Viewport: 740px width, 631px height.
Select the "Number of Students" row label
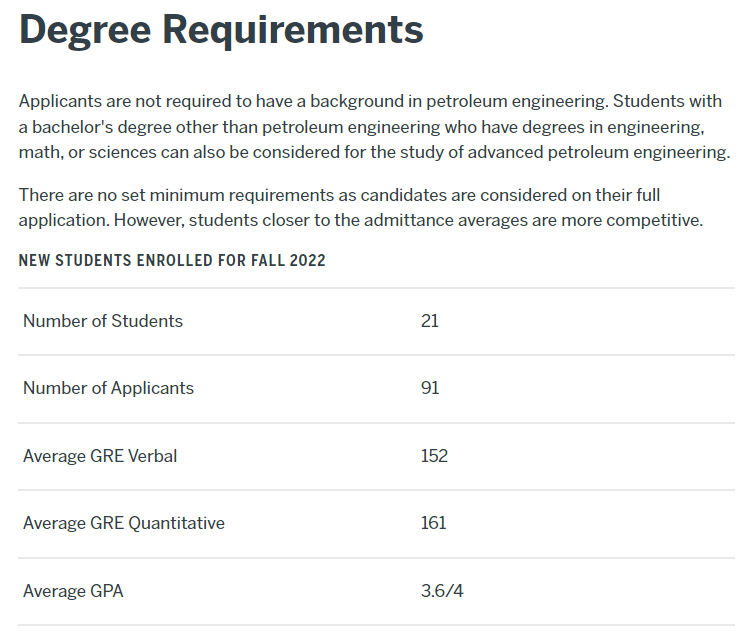tap(103, 321)
